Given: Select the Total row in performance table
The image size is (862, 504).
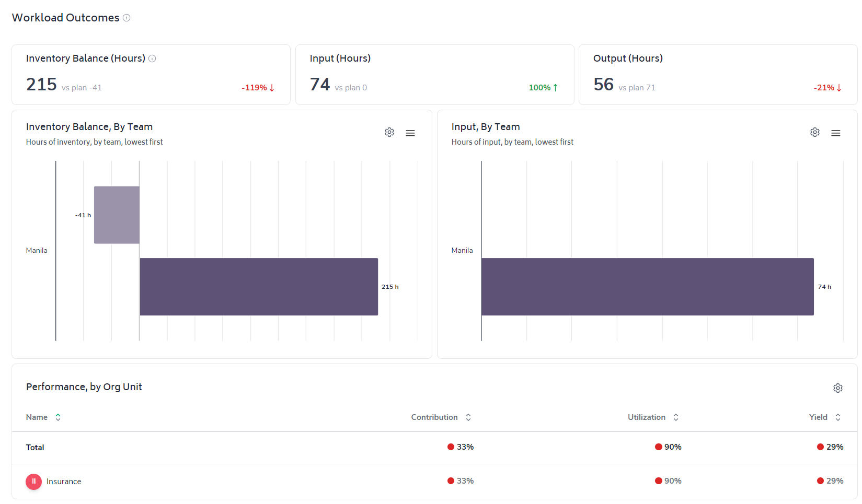Looking at the screenshot, I should pos(434,448).
